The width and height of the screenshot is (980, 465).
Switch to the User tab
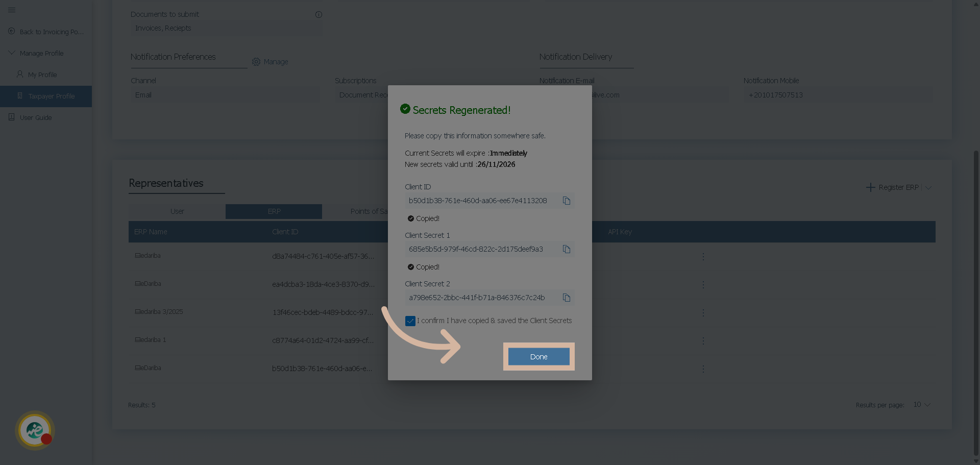pos(177,211)
